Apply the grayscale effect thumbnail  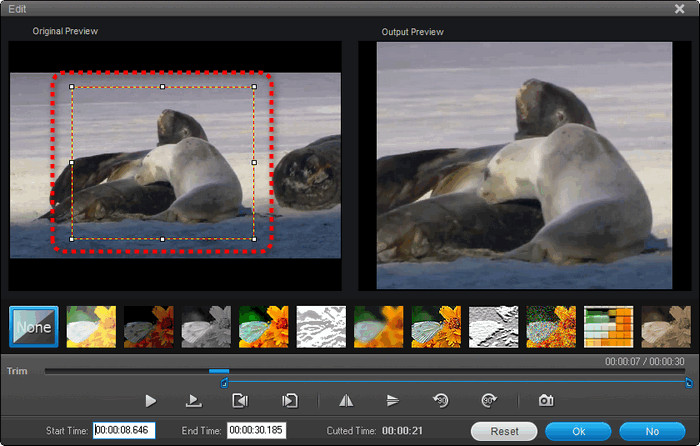(x=206, y=327)
